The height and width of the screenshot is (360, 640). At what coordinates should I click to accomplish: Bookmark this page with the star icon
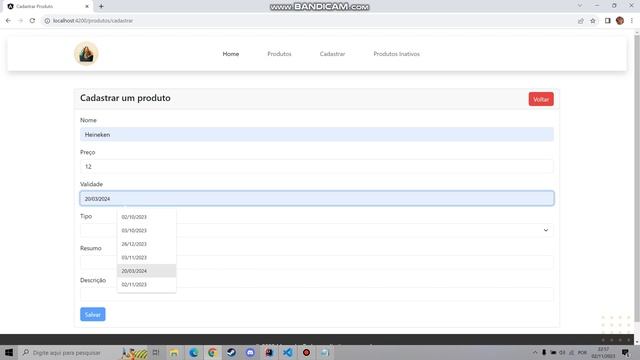pyautogui.click(x=593, y=20)
